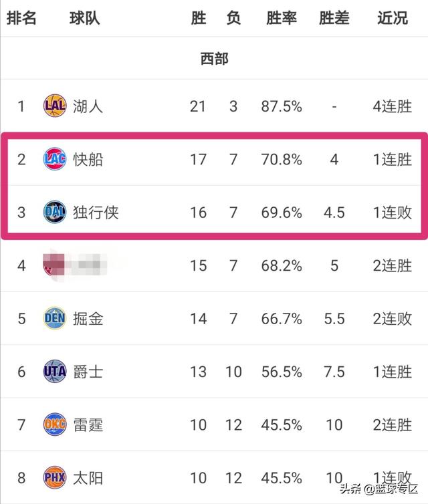
Task: Select the 胜率 column header
Action: (282, 18)
